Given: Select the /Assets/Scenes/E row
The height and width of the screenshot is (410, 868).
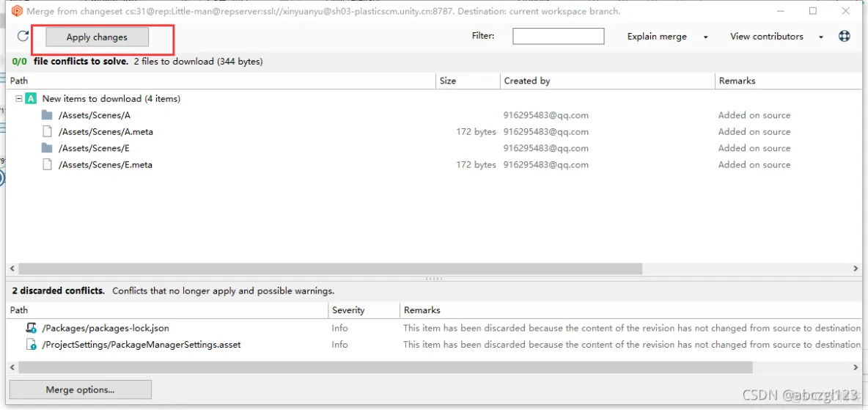Looking at the screenshot, I should [434, 148].
